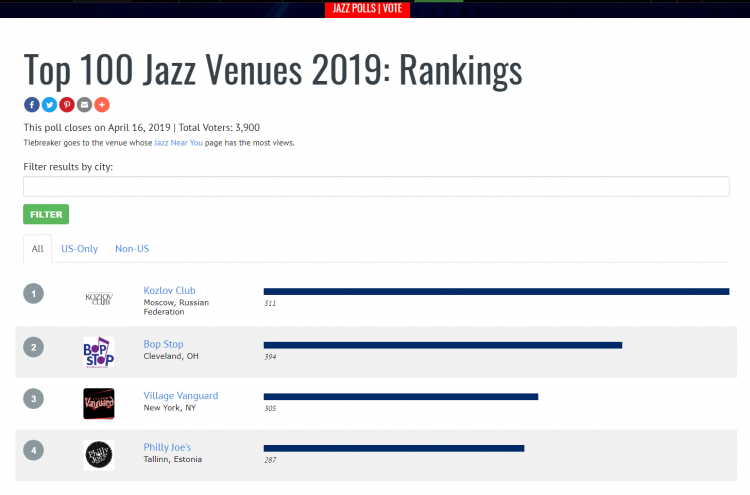Click the Bop Stop logo image

(99, 352)
